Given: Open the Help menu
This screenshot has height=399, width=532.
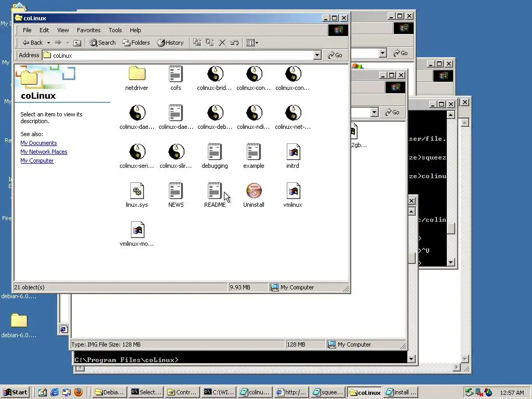Looking at the screenshot, I should pos(136,30).
